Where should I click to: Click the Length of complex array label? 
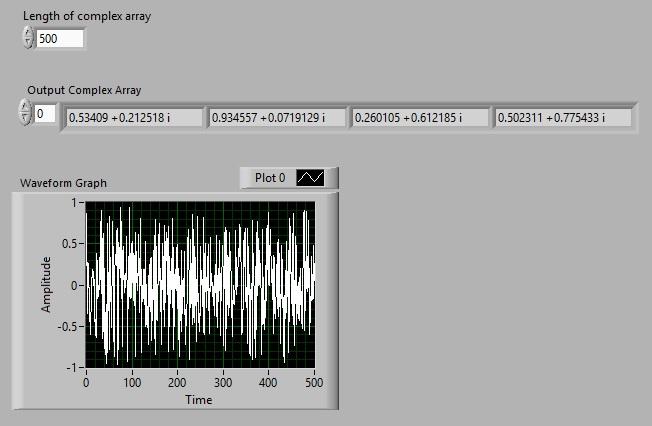pyautogui.click(x=87, y=16)
